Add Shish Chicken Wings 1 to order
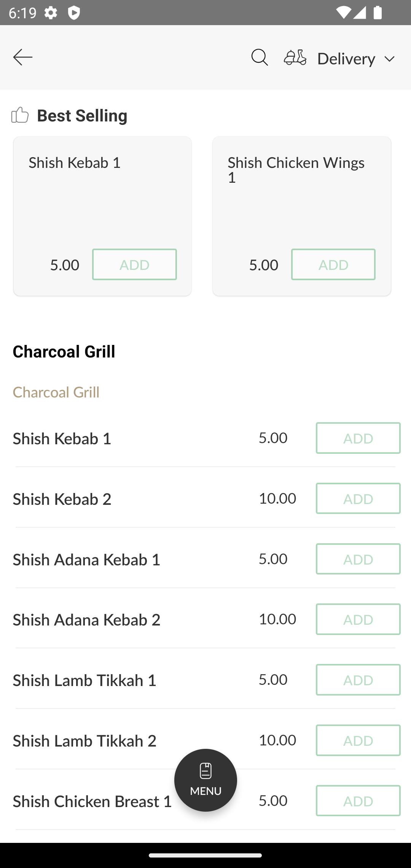 tap(333, 265)
